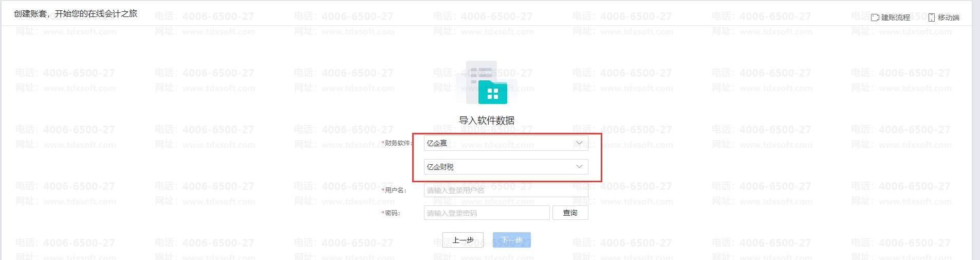Open the 亿企赢 software combo box

498,143
